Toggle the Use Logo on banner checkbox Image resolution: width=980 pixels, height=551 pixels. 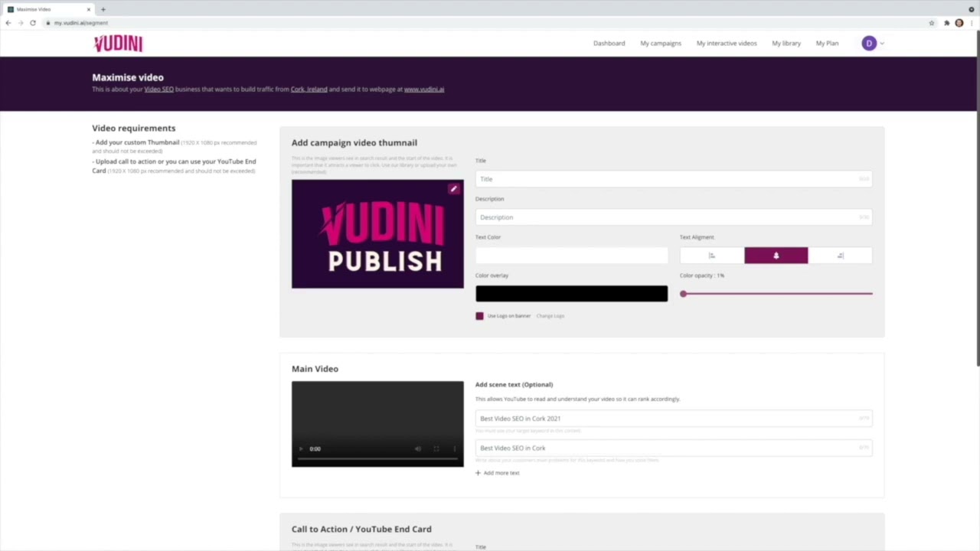pos(480,316)
